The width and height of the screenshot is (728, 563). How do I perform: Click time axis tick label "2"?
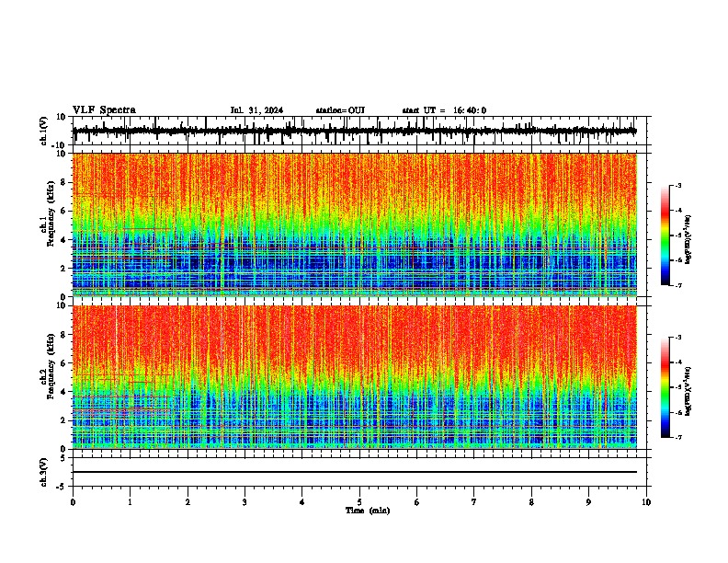(188, 502)
